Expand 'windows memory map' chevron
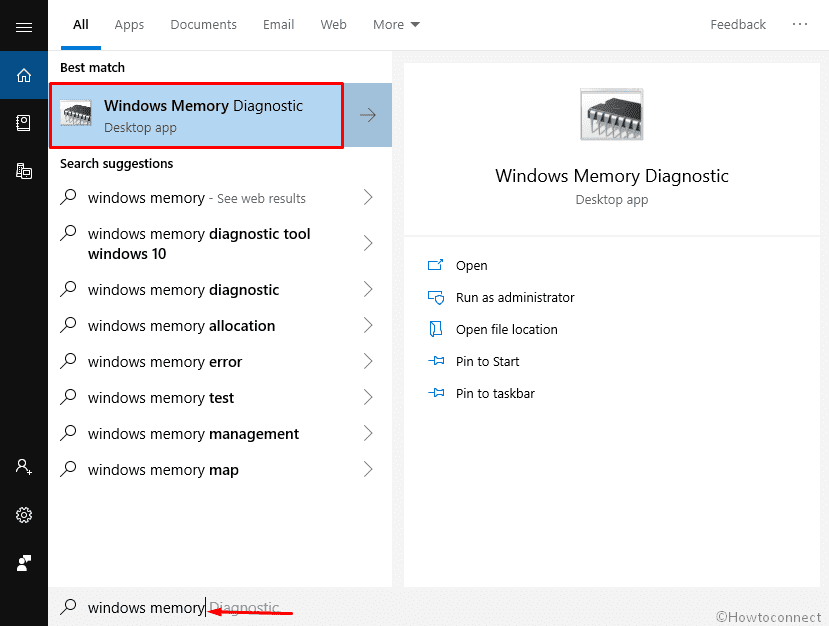Screen dimensions: 829x626 coord(368,468)
